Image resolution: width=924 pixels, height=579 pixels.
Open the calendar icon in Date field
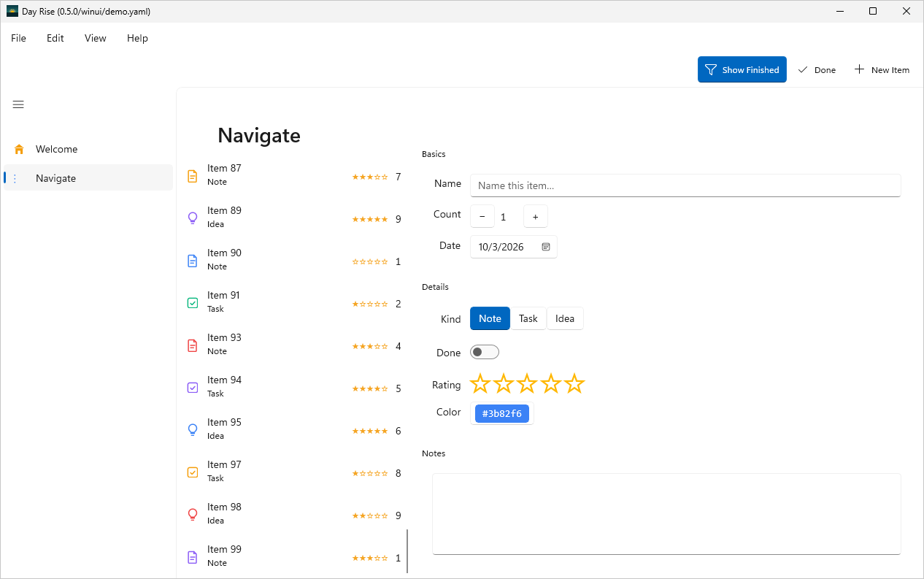click(546, 247)
